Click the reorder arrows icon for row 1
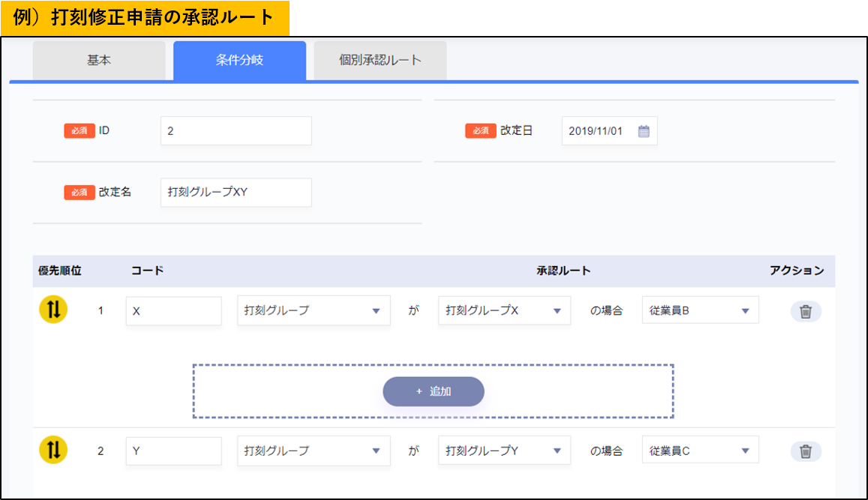This screenshot has width=868, height=500. point(53,310)
